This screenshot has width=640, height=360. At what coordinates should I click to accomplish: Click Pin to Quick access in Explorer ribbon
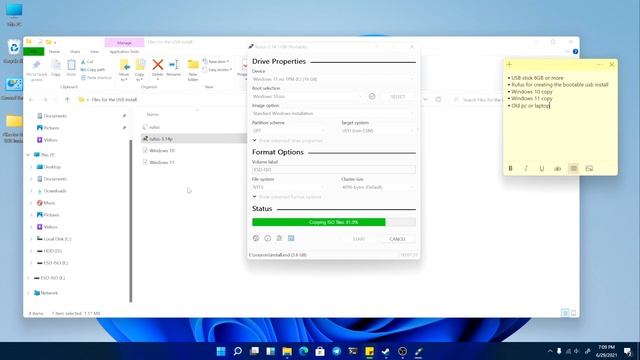[36, 70]
